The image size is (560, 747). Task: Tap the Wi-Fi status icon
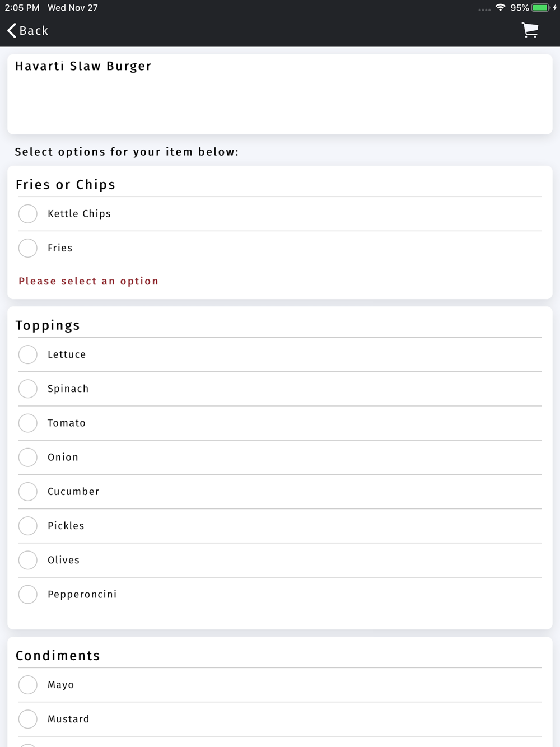point(500,8)
